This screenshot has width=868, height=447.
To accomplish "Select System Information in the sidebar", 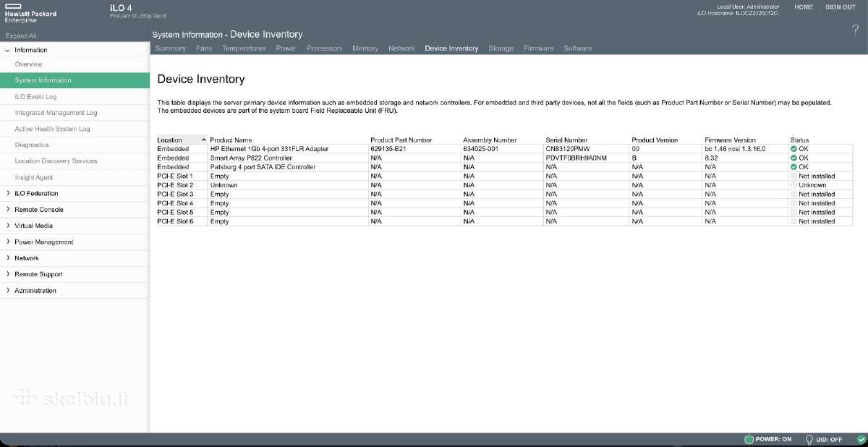I will coord(75,80).
